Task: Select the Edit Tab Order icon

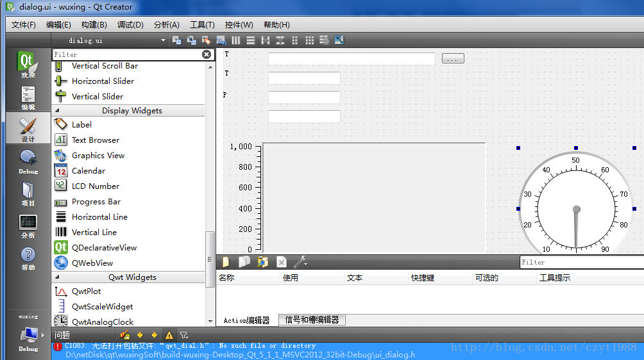Action: point(221,40)
